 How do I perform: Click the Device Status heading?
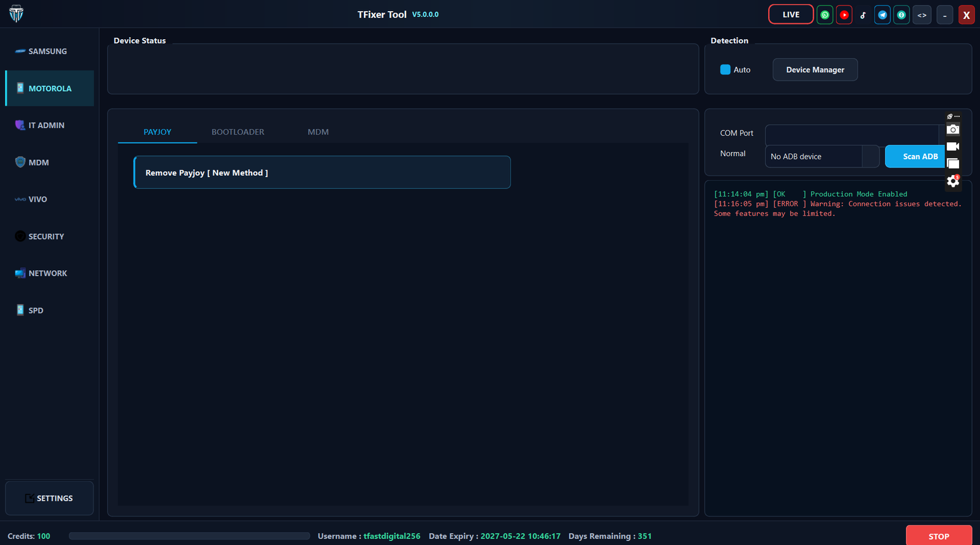click(140, 40)
